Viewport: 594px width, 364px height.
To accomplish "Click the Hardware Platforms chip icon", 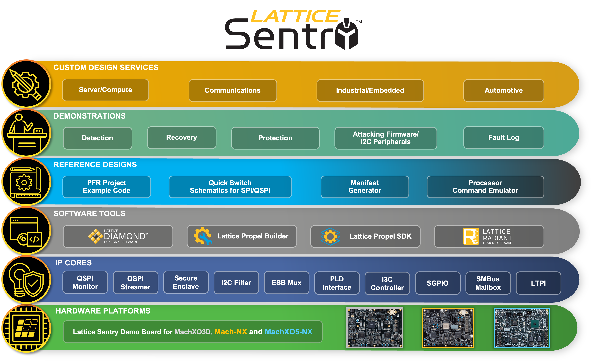I will pyautogui.click(x=27, y=329).
